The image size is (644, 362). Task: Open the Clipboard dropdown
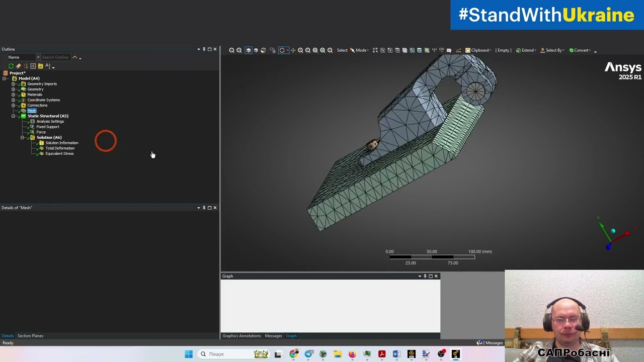[478, 50]
